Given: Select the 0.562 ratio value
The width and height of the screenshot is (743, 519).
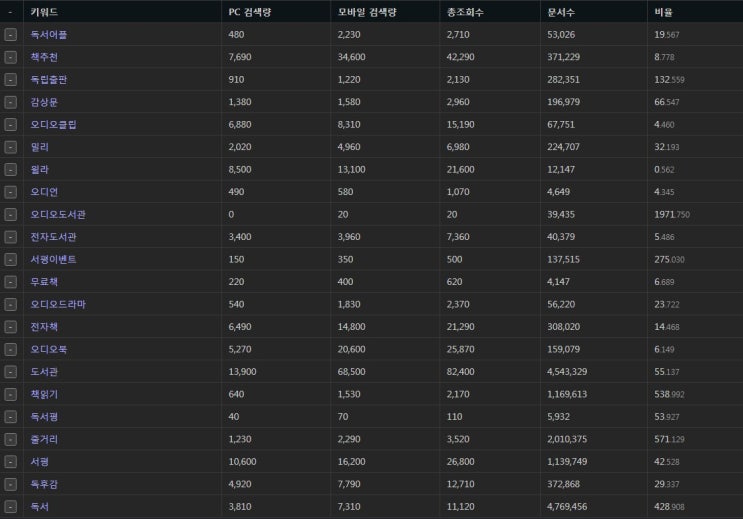Looking at the screenshot, I should coord(664,170).
